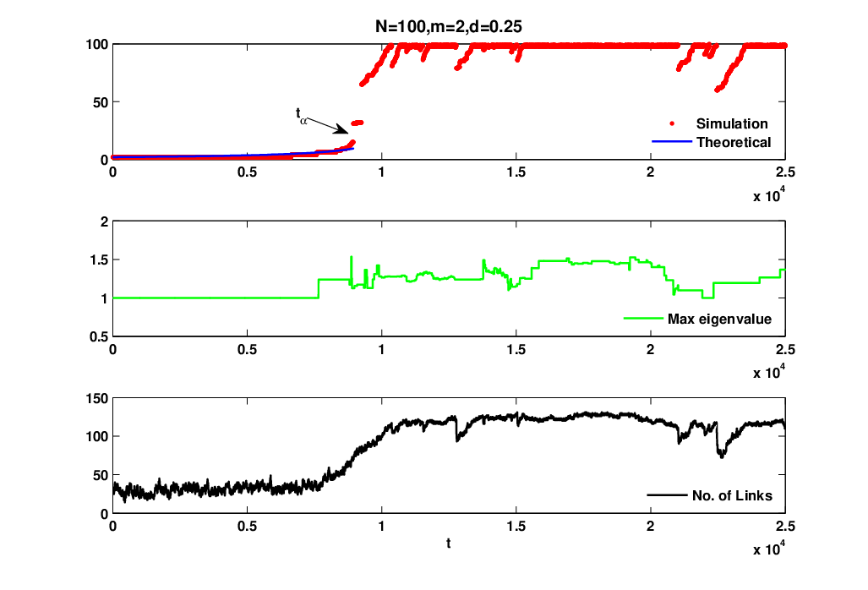Click the red dot marker beside Simulation
The height and width of the screenshot is (590, 868).
[672, 123]
